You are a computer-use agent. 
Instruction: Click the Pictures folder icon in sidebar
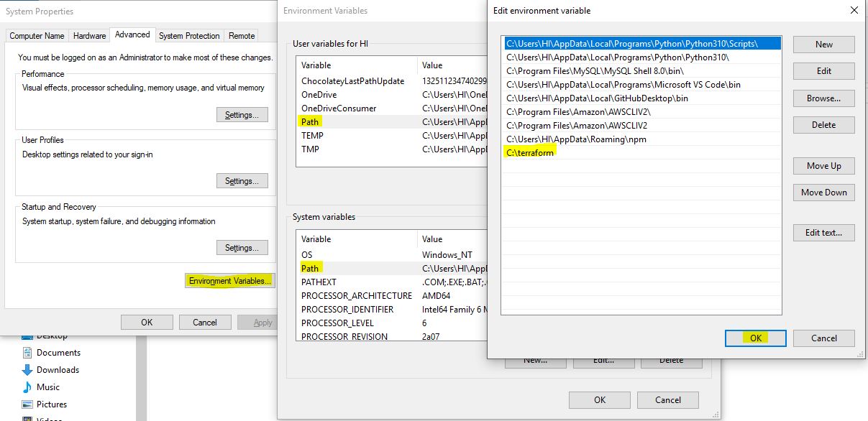tap(27, 404)
